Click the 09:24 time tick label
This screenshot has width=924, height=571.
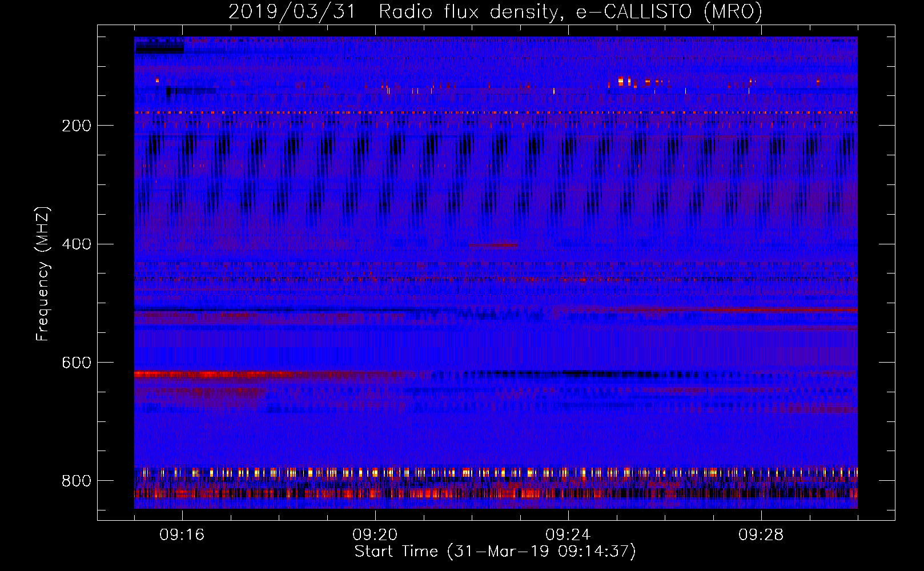pos(568,535)
